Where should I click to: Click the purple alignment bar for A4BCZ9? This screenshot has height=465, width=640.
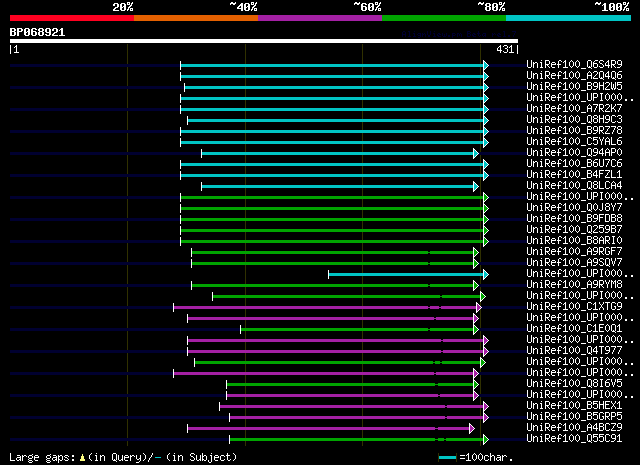click(x=329, y=429)
